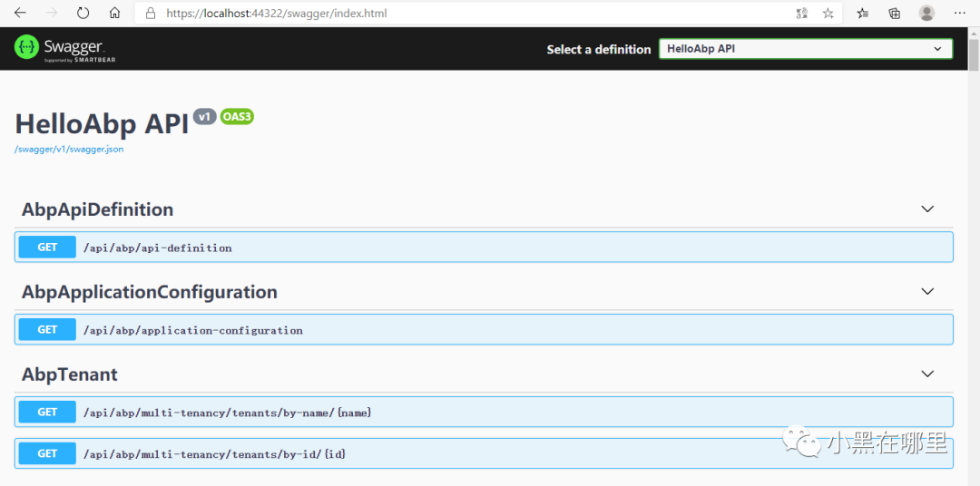Click the vertical page scrollbar thumb
980x486 pixels.
973,56
